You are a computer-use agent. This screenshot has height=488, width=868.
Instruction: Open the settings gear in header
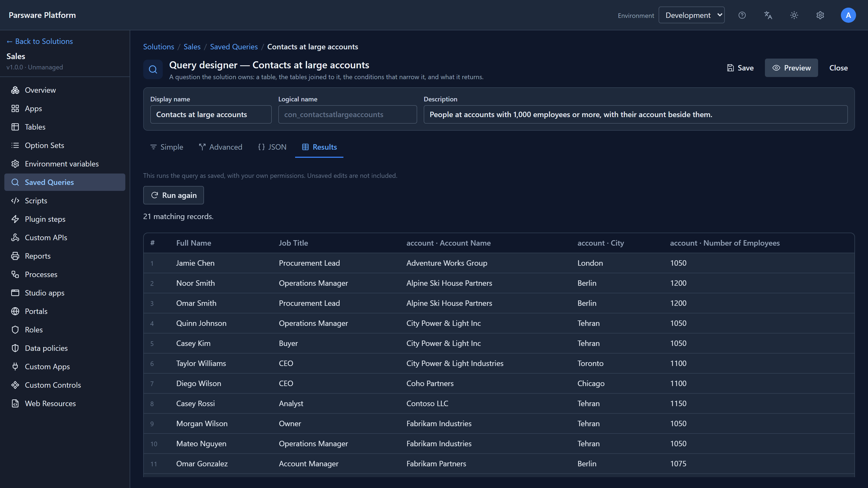[x=820, y=15]
